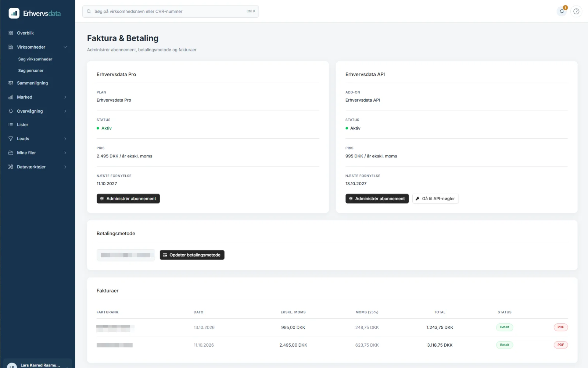This screenshot has width=588, height=368.
Task: Click the Erhvervsdata logo icon
Action: point(14,13)
